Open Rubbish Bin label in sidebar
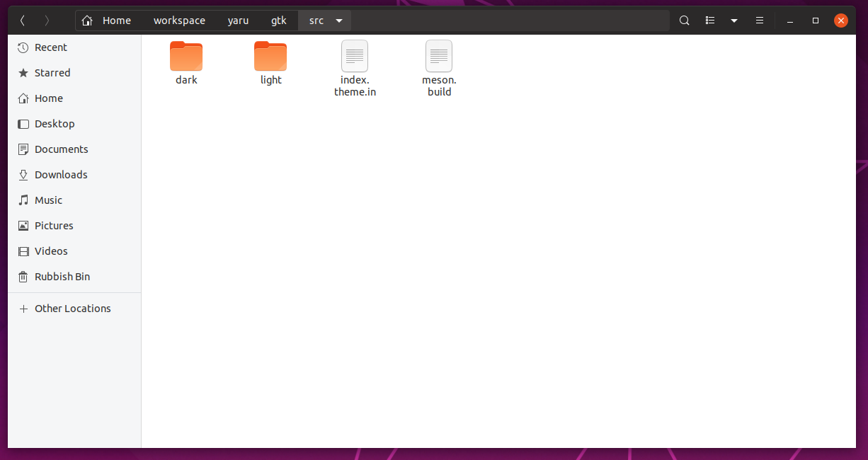868x460 pixels. pos(62,277)
